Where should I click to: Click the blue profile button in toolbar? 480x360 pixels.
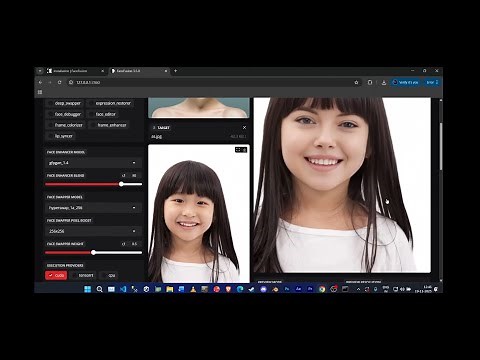pyautogui.click(x=405, y=82)
